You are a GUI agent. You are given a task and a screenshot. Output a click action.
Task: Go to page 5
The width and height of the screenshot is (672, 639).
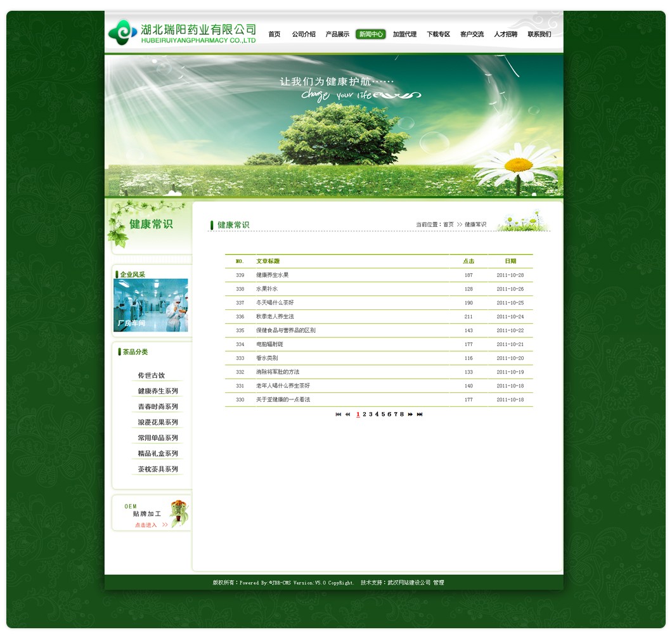pos(383,415)
